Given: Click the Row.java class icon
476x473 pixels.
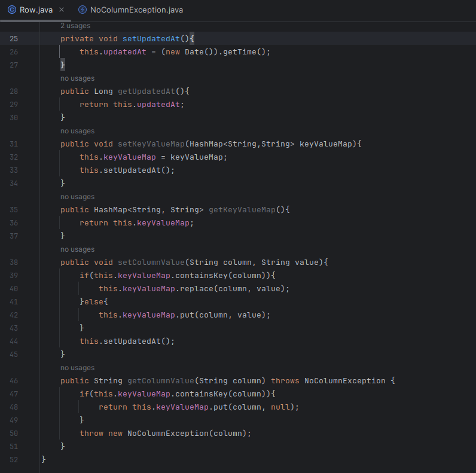Looking at the screenshot, I should (x=12, y=10).
